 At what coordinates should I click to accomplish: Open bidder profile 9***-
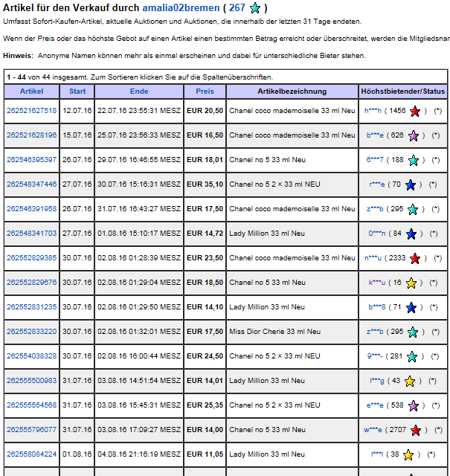375,356
